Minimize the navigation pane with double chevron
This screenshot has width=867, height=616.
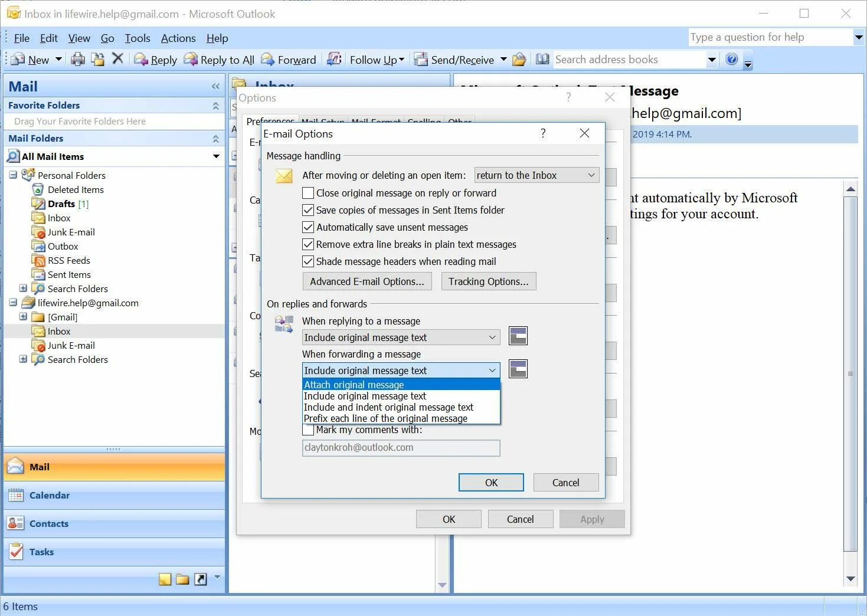(215, 86)
